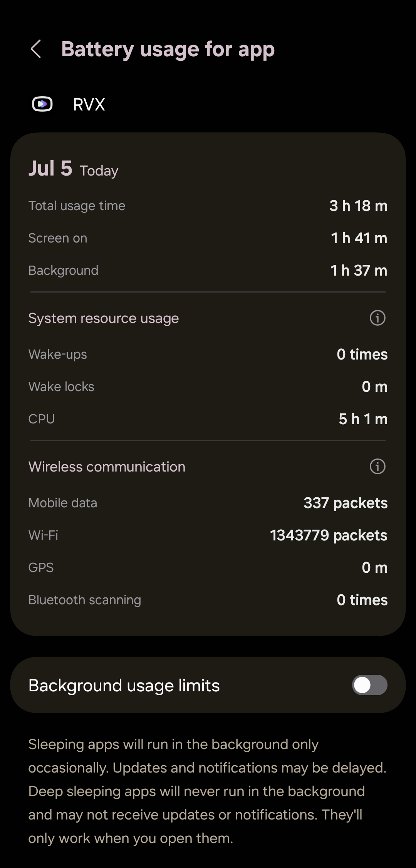Open Wireless communication info icon
This screenshot has width=416, height=868.
[x=377, y=467]
